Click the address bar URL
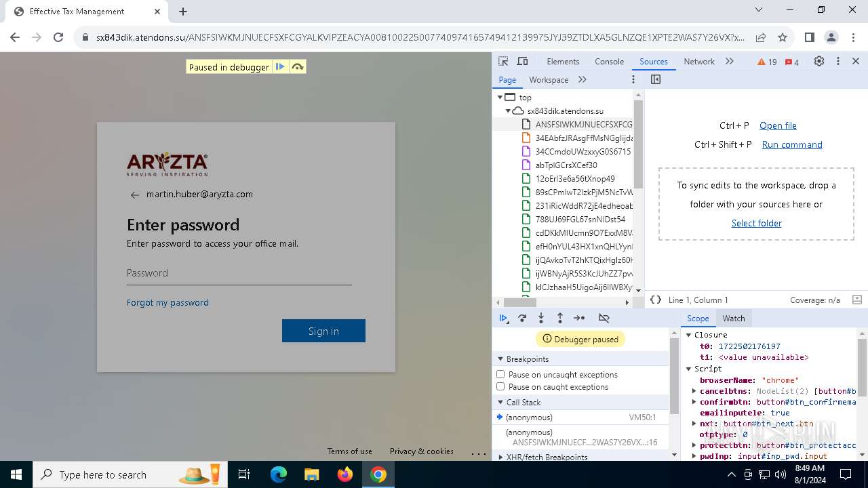Viewport: 868px width, 488px height. pos(420,37)
